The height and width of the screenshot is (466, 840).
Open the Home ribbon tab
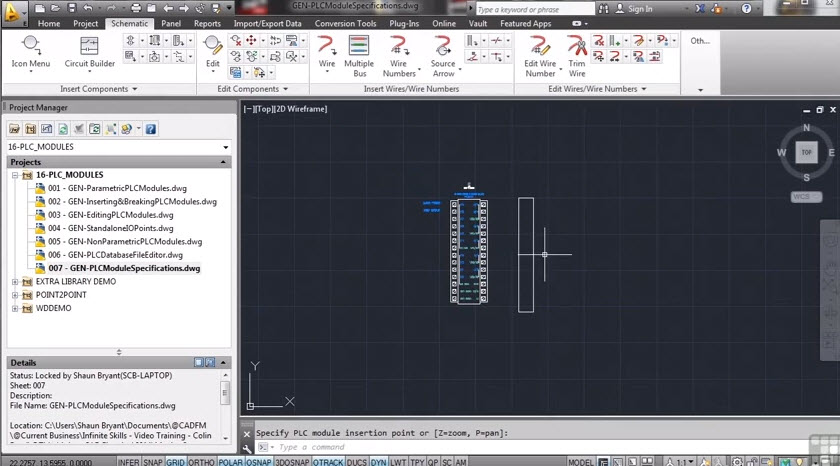click(49, 24)
